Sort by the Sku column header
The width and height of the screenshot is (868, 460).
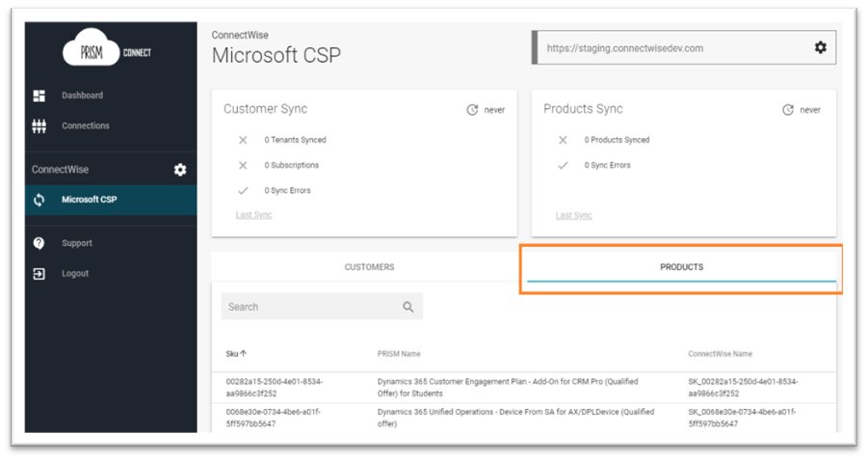[232, 354]
